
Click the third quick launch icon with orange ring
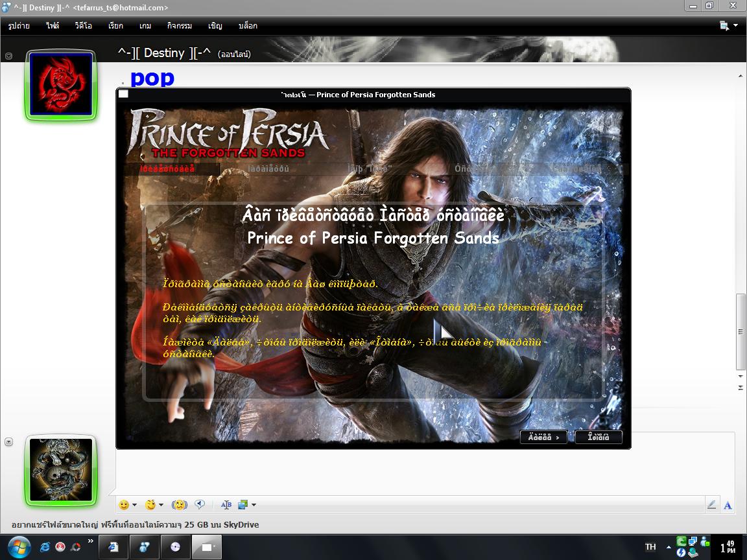75,547
